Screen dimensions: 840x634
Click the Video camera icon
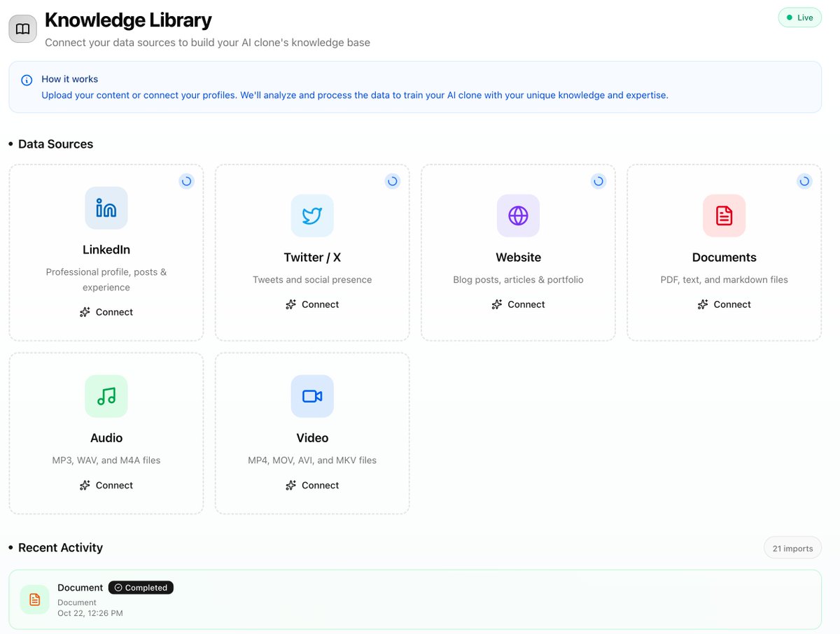click(x=312, y=396)
